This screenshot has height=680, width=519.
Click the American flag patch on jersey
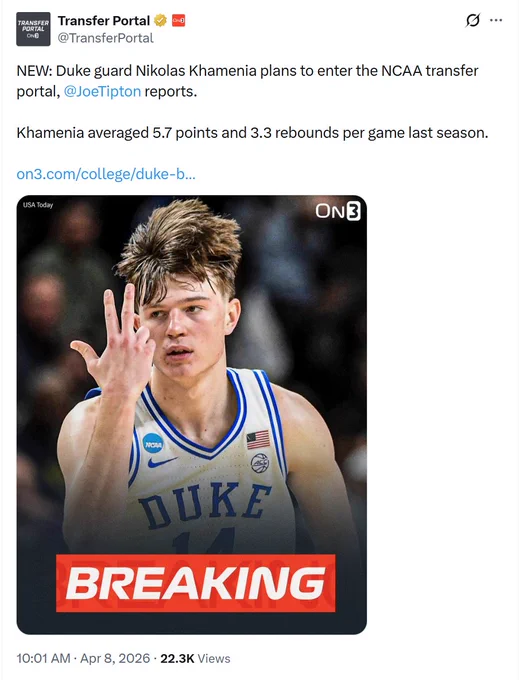coord(258,439)
